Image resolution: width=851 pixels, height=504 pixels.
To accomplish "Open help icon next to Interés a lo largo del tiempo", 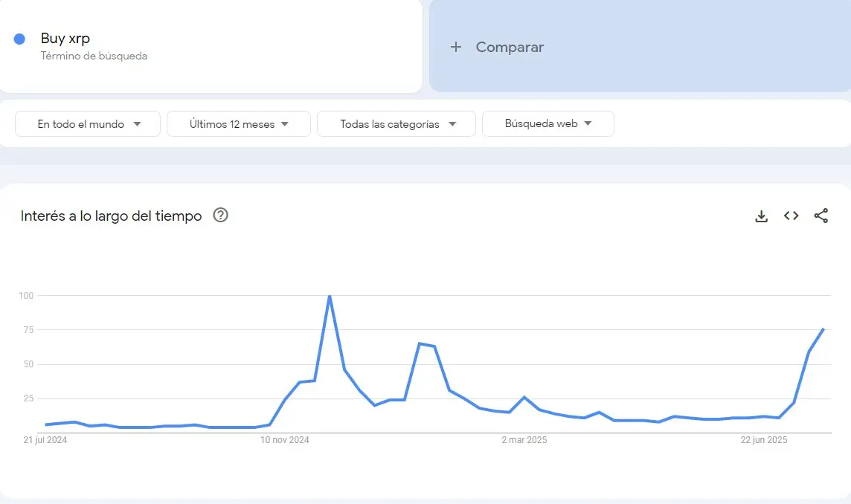I will pyautogui.click(x=220, y=216).
